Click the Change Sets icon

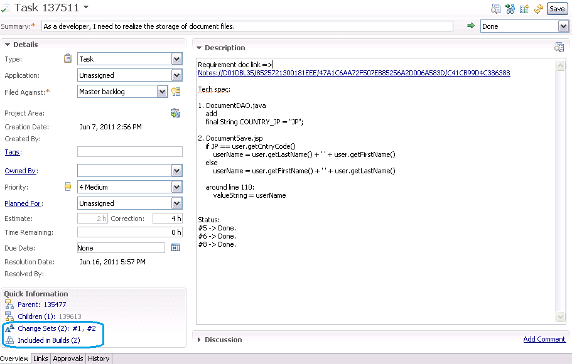click(9, 328)
